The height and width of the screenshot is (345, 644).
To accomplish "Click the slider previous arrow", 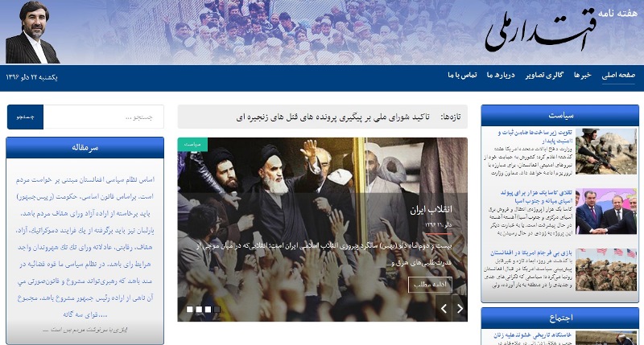I will pos(444,309).
